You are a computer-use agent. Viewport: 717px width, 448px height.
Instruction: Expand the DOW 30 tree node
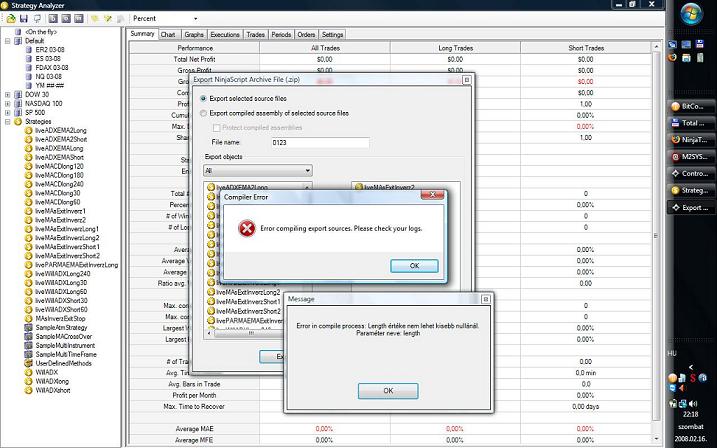7,95
